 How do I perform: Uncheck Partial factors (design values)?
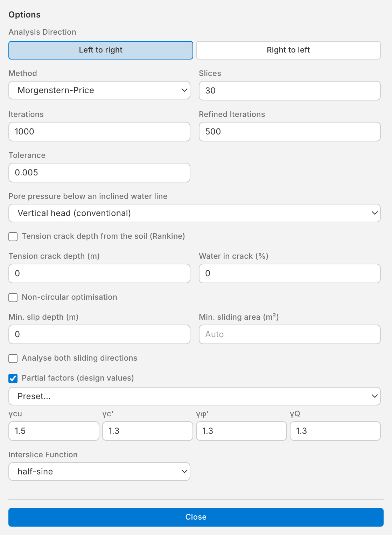(13, 378)
